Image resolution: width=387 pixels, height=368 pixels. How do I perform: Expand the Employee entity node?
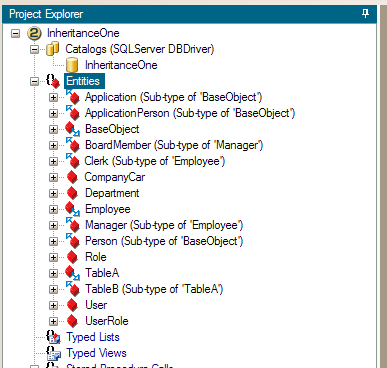coord(53,209)
